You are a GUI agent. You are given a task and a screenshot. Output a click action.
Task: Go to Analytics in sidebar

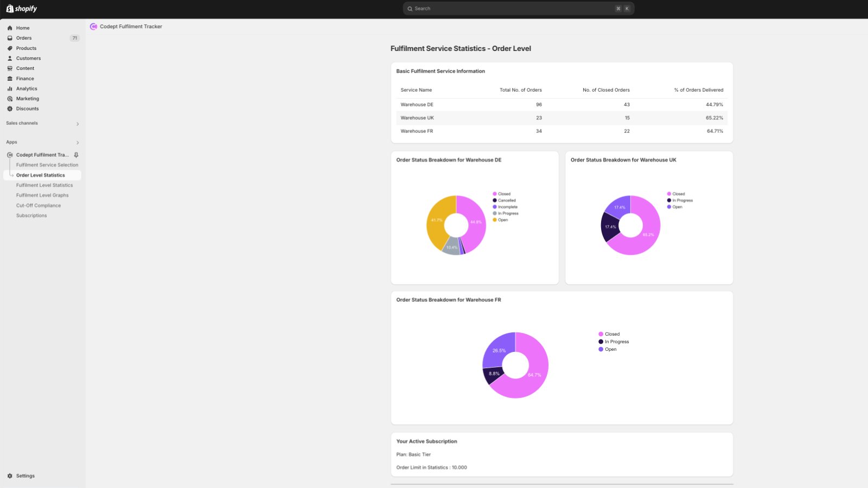pos(27,89)
